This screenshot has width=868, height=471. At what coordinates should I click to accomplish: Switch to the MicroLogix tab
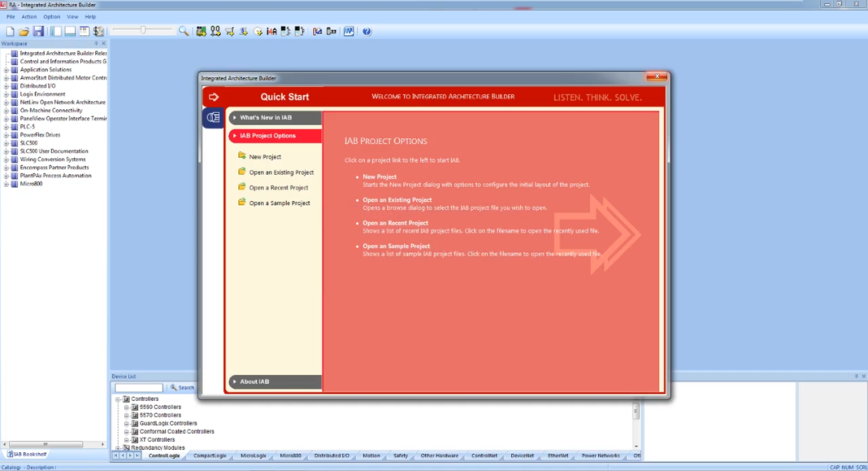(254, 456)
